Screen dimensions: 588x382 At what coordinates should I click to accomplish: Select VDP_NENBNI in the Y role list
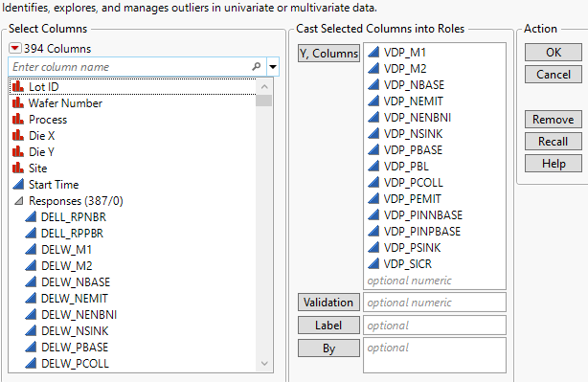tap(435, 118)
